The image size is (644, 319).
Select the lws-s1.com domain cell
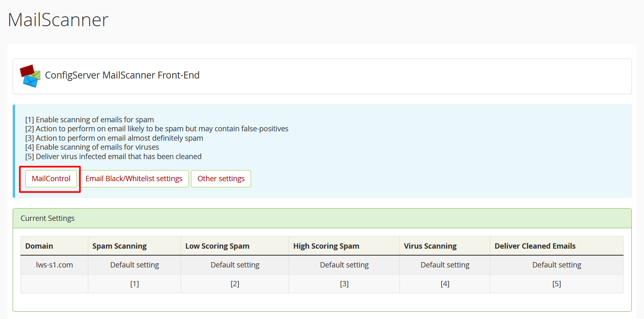(x=54, y=265)
